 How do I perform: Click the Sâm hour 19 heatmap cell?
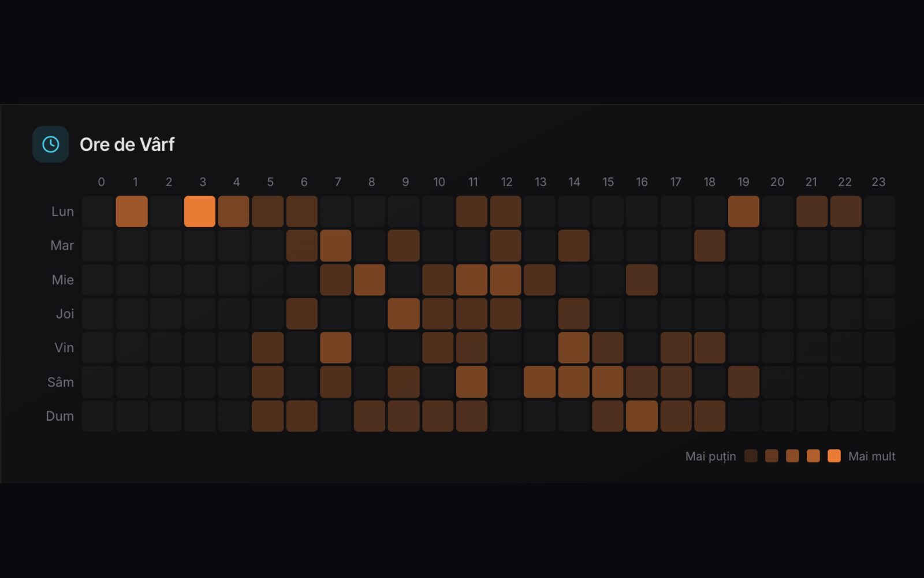pos(743,382)
